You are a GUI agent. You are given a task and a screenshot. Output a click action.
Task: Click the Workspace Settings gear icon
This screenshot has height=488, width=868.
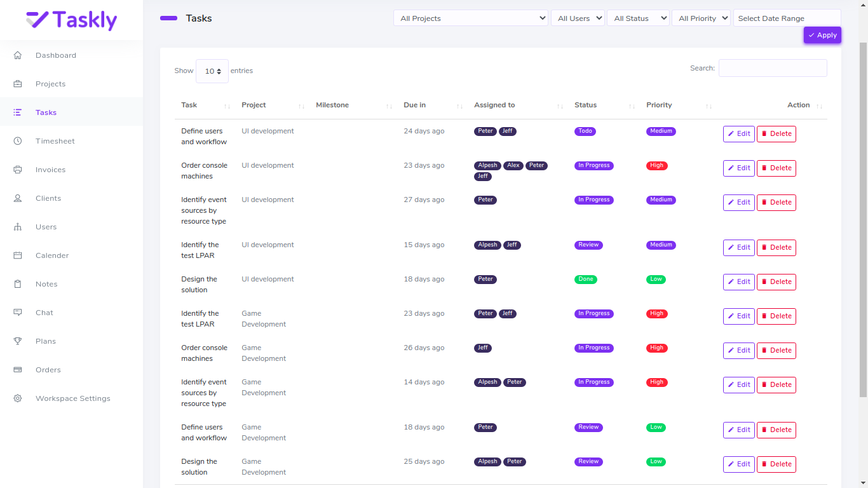coord(17,398)
